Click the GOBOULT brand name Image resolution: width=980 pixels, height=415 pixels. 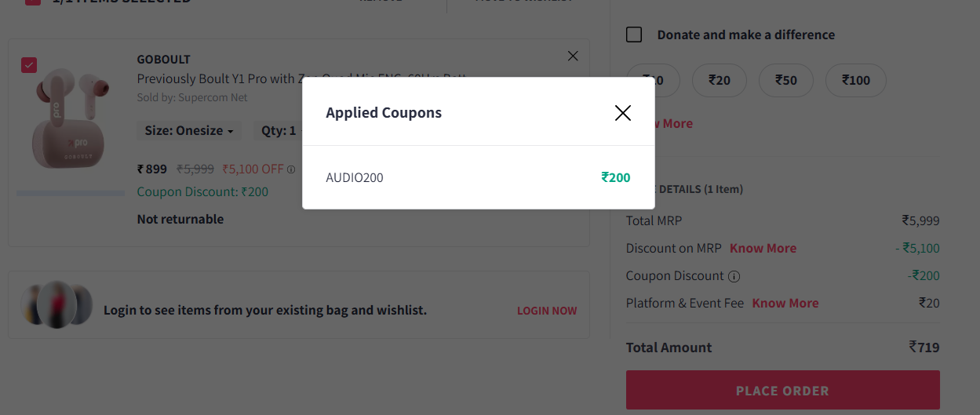[x=163, y=60]
